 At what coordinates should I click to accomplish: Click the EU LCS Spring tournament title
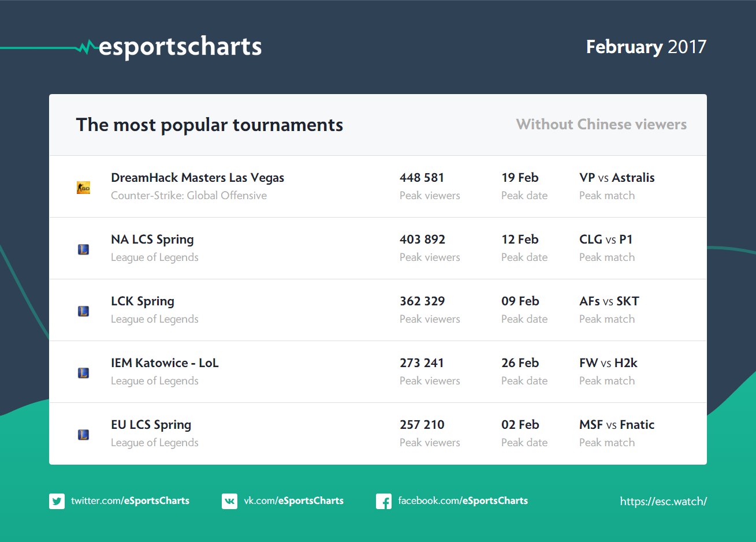pos(151,425)
